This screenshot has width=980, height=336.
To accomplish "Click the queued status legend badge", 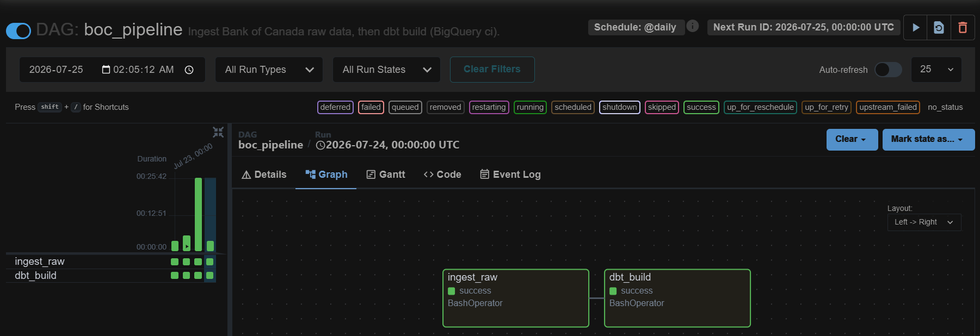I will tap(405, 107).
